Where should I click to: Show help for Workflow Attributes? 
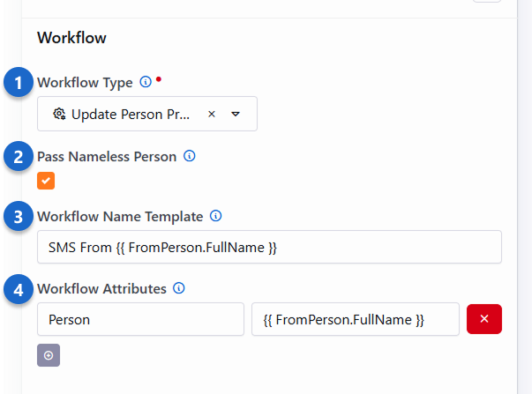(179, 288)
